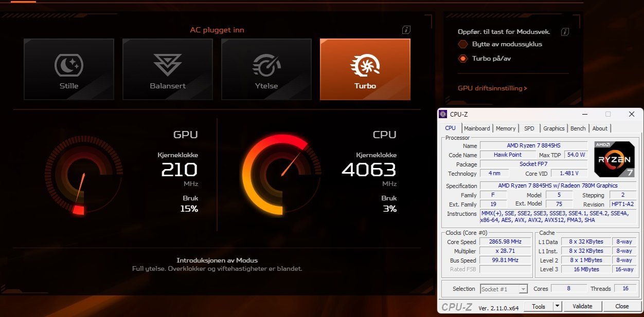The image size is (644, 317).
Task: Click the Introduksjonen av Modus heading
Action: click(x=217, y=260)
